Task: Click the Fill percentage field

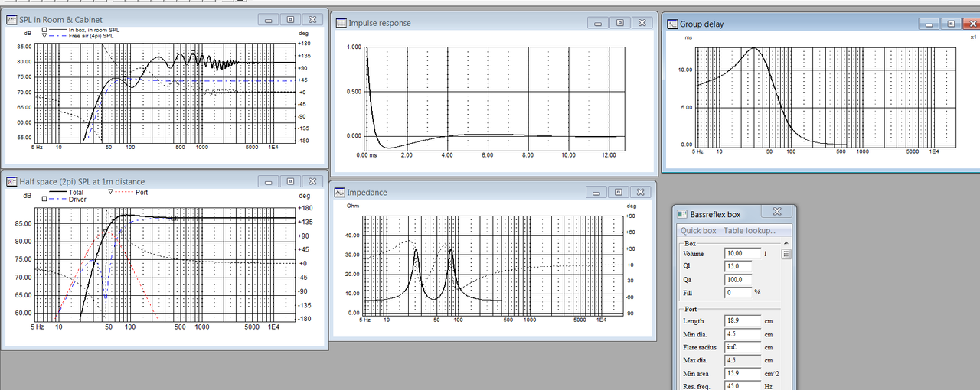Action: tap(738, 292)
